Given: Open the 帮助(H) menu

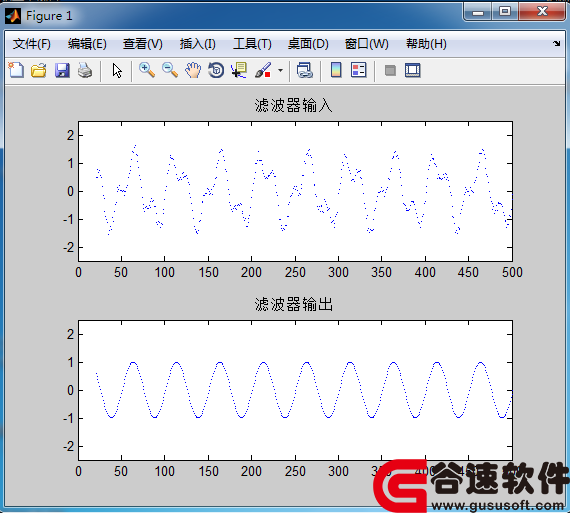Looking at the screenshot, I should click(426, 44).
